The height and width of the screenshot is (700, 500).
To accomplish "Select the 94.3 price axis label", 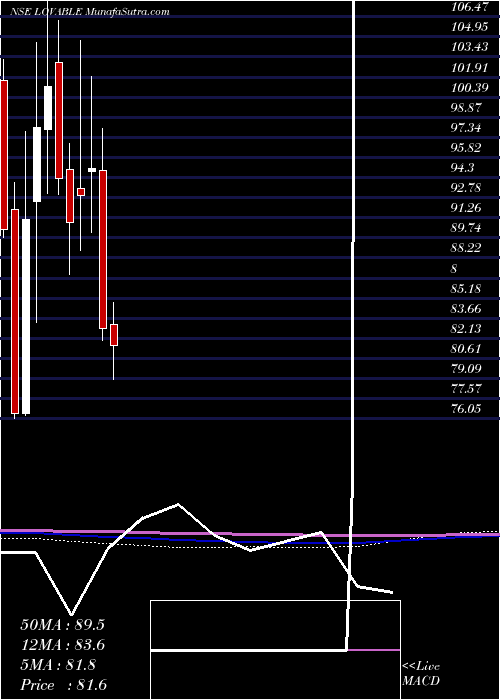I will click(463, 168).
